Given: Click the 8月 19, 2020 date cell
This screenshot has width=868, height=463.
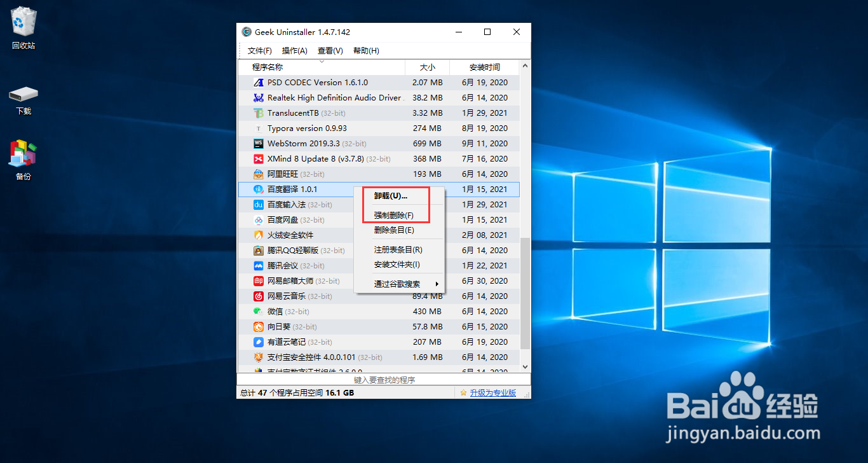Looking at the screenshot, I should [485, 128].
